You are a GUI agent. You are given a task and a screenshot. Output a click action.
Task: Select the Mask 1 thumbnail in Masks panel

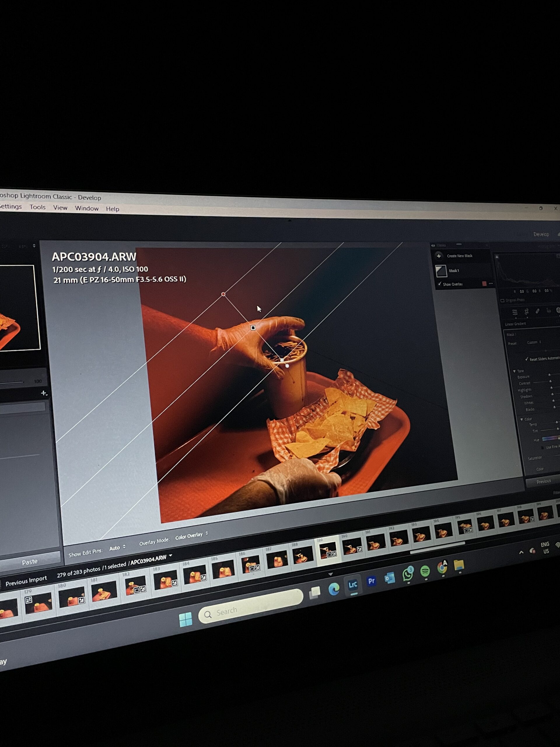tap(441, 270)
